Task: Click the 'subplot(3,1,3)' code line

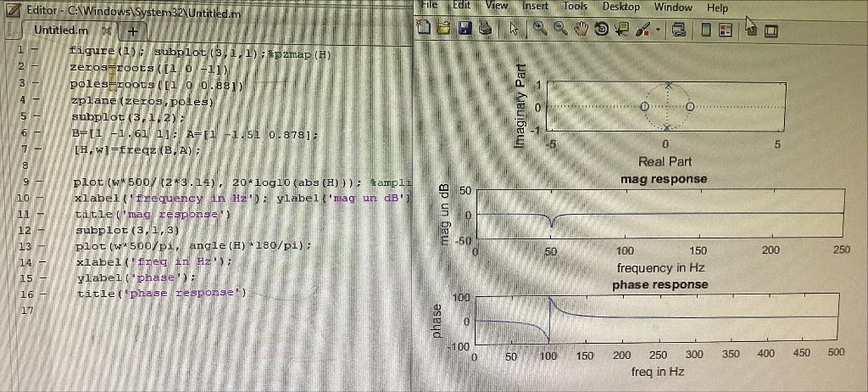Action: [128, 230]
